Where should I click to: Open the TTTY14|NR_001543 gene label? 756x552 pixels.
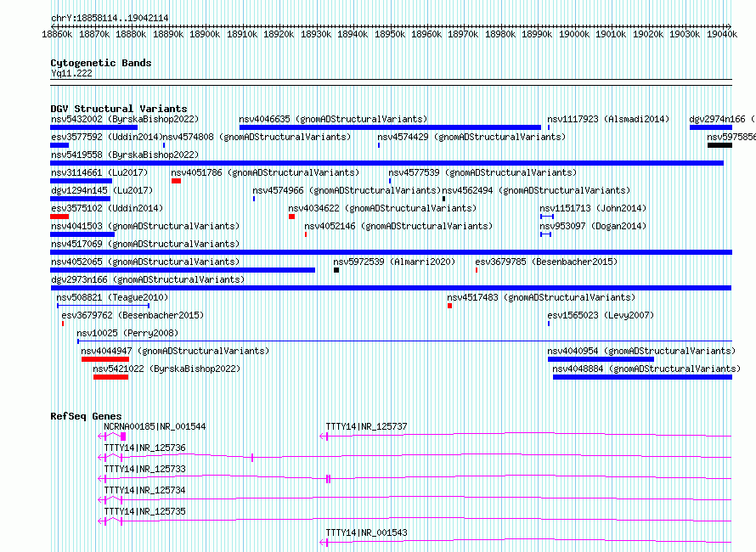click(366, 532)
